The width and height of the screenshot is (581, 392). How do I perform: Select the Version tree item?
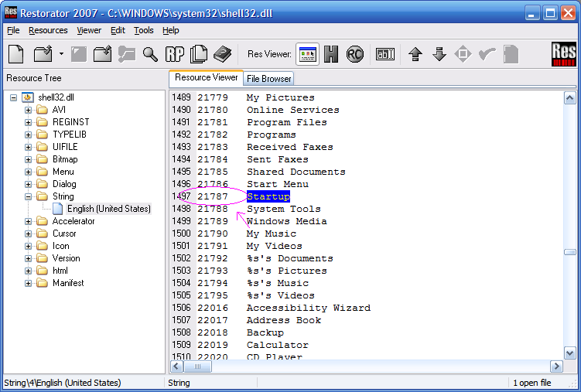66,258
